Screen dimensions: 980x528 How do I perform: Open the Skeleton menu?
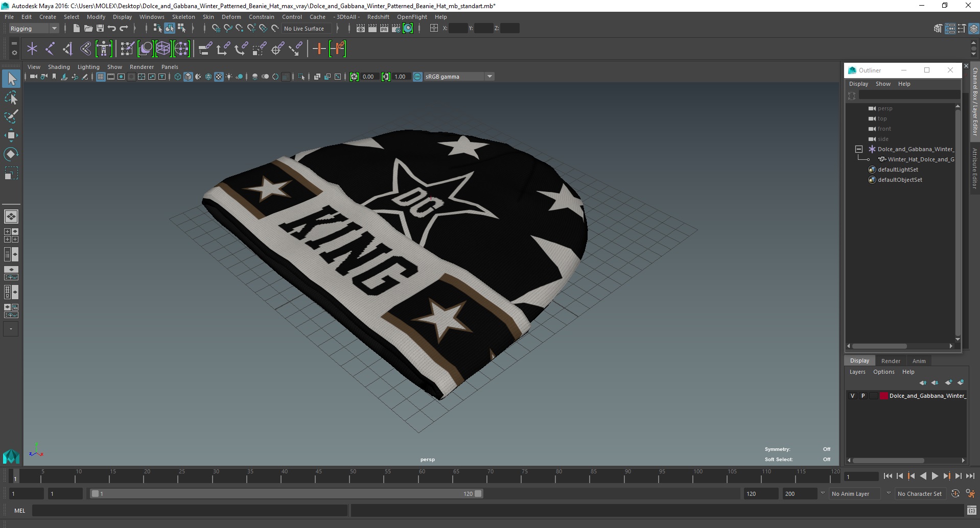[x=183, y=17]
